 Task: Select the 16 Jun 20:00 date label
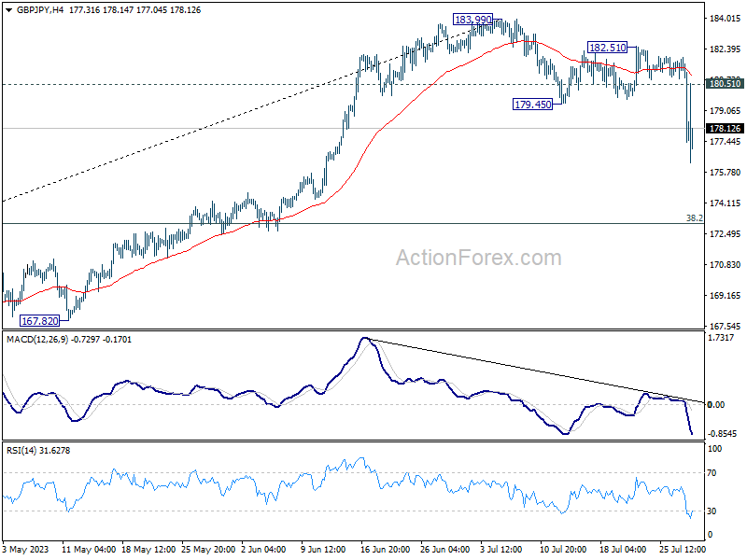click(x=385, y=550)
